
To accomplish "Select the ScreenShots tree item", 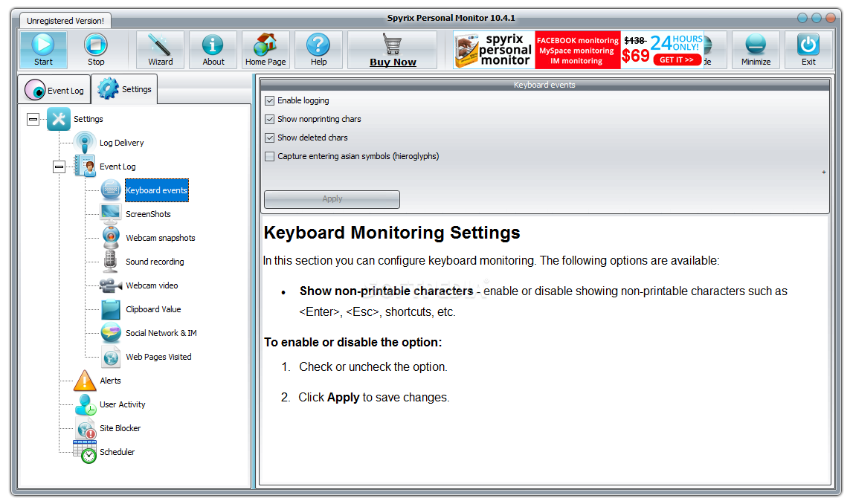I will pos(148,214).
